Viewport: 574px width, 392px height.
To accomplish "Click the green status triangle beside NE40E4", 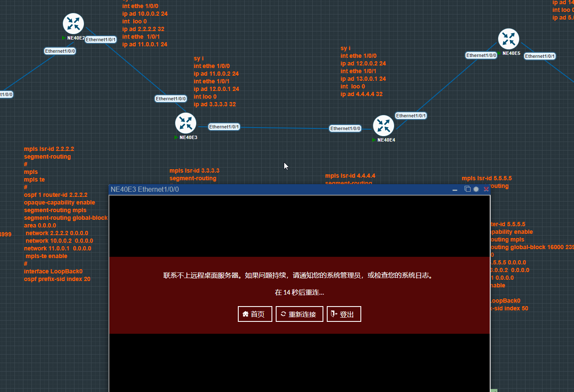I will [x=374, y=140].
